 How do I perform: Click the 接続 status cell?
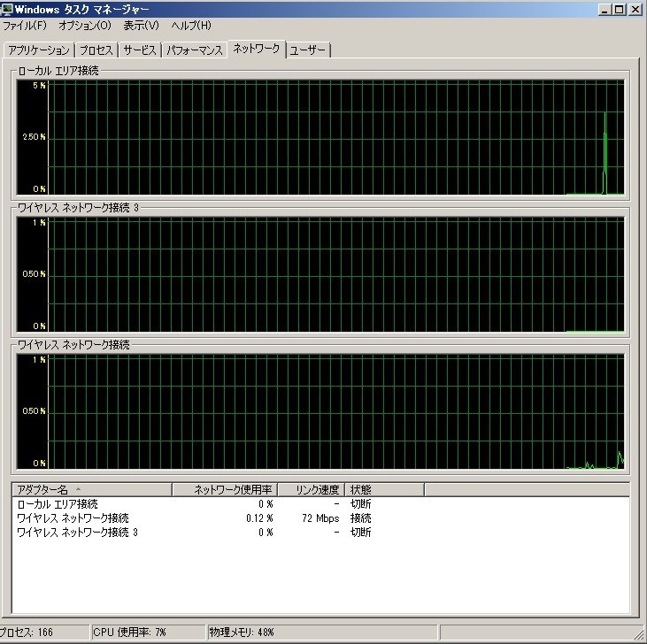pos(360,518)
